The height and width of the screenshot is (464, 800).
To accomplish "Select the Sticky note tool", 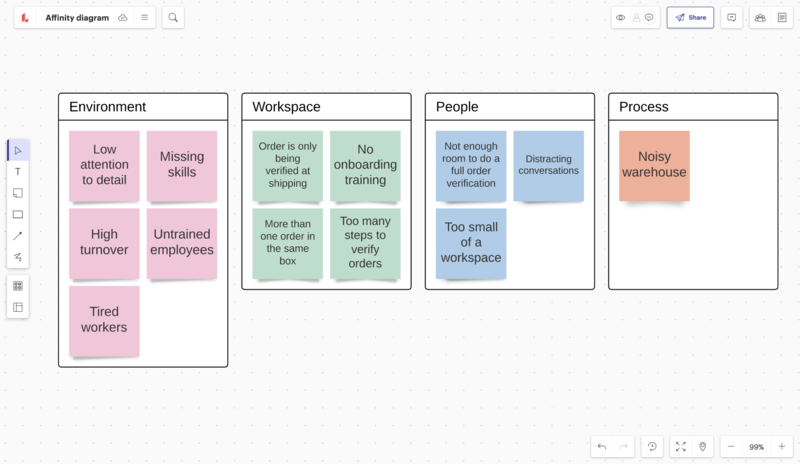I will click(18, 193).
